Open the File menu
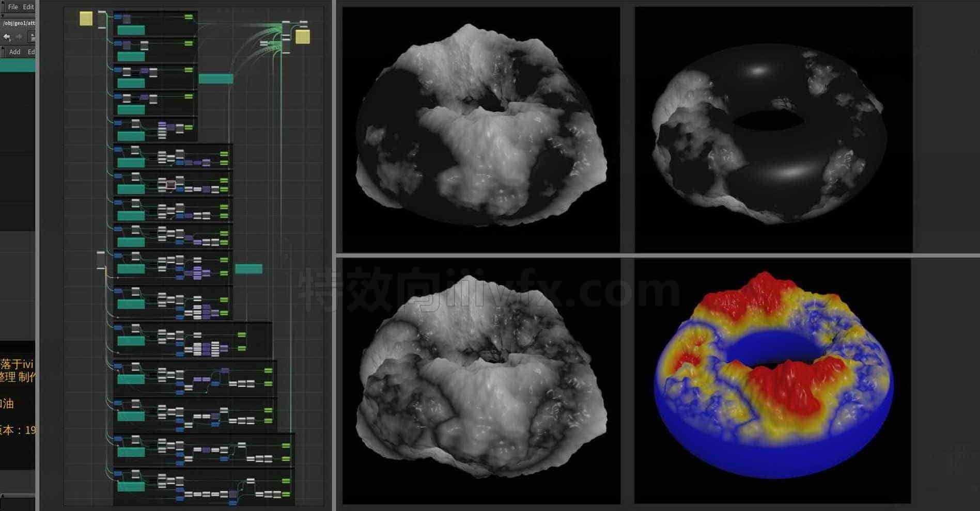980x511 pixels. 13,7
